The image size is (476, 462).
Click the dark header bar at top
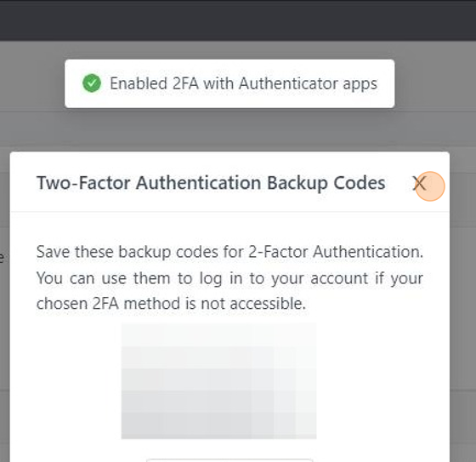click(238, 20)
